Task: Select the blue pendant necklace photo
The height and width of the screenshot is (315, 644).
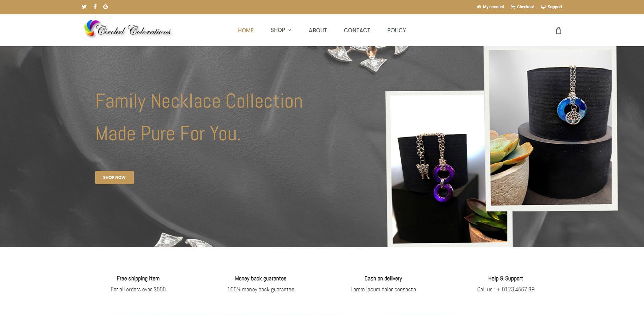Action: [x=551, y=128]
